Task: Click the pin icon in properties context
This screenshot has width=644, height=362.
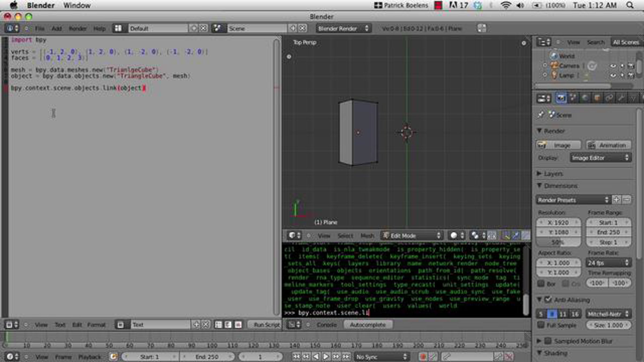Action: (x=541, y=115)
